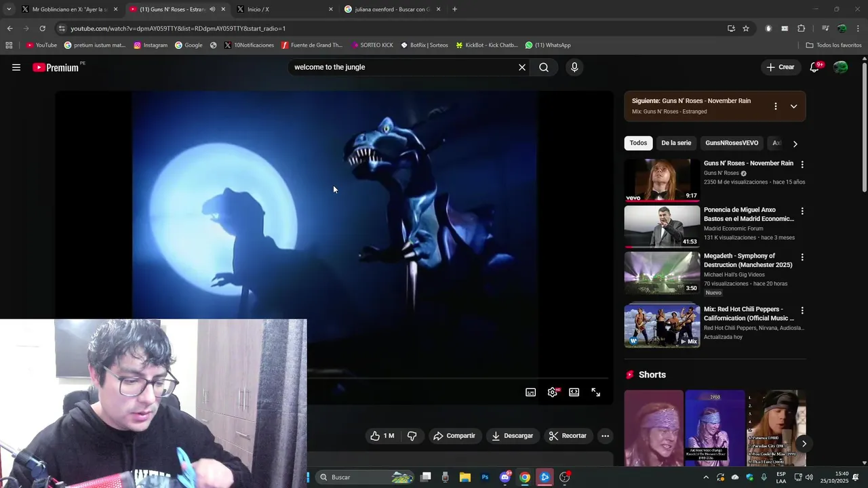Open November Rain video thumbnail

[662, 180]
